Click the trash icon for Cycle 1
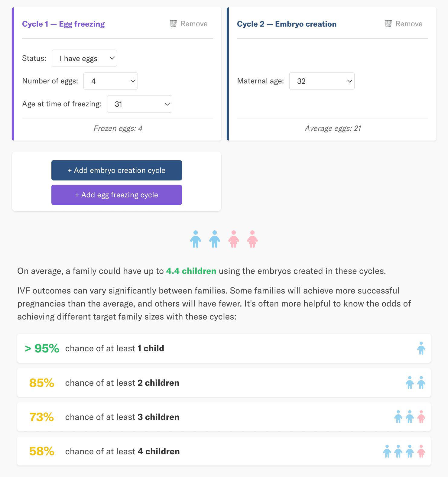Screen dimensions: 448x477 (173, 24)
